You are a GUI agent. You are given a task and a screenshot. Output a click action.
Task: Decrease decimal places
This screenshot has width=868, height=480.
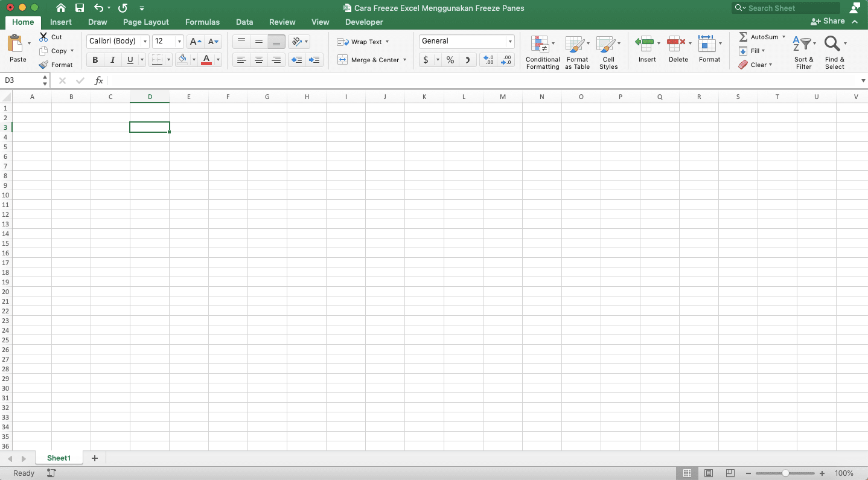506,60
